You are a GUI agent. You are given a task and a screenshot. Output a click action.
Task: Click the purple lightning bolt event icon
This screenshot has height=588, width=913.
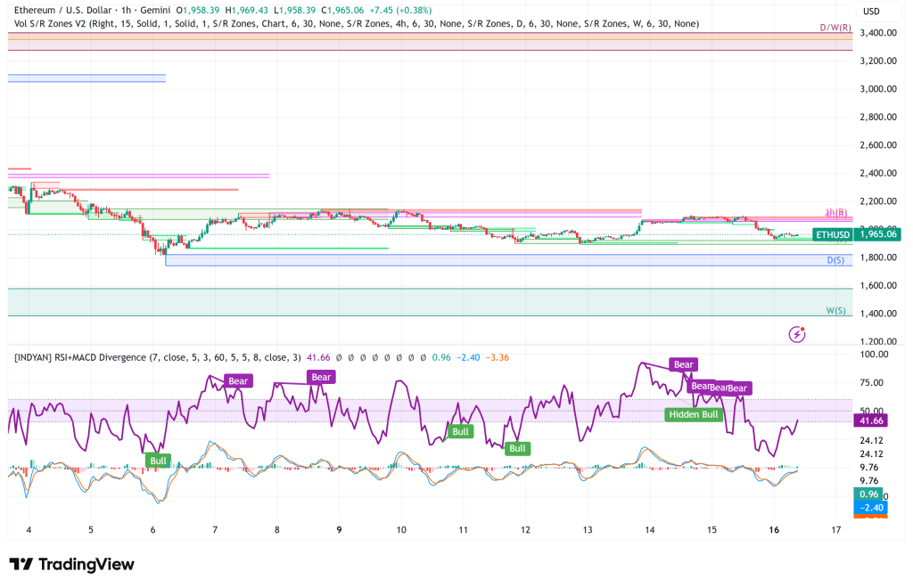coord(798,334)
